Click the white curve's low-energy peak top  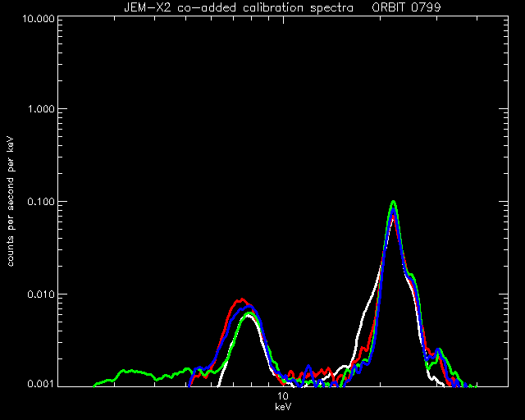point(248,316)
